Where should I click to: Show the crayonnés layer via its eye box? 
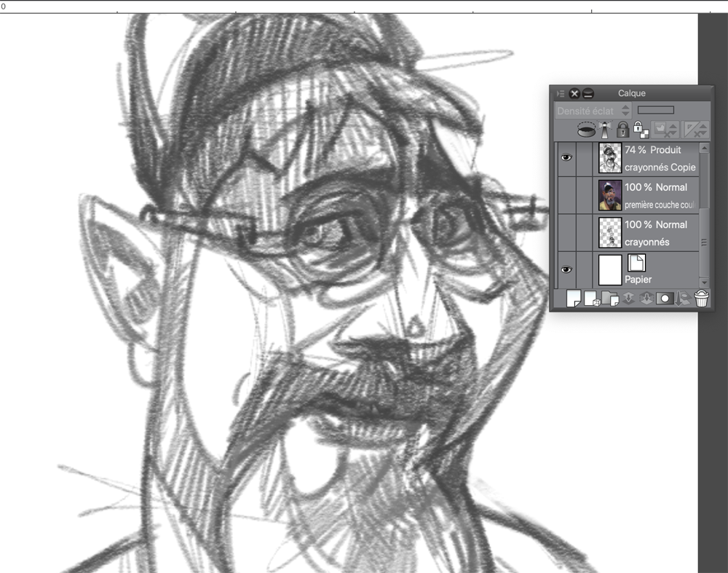566,232
